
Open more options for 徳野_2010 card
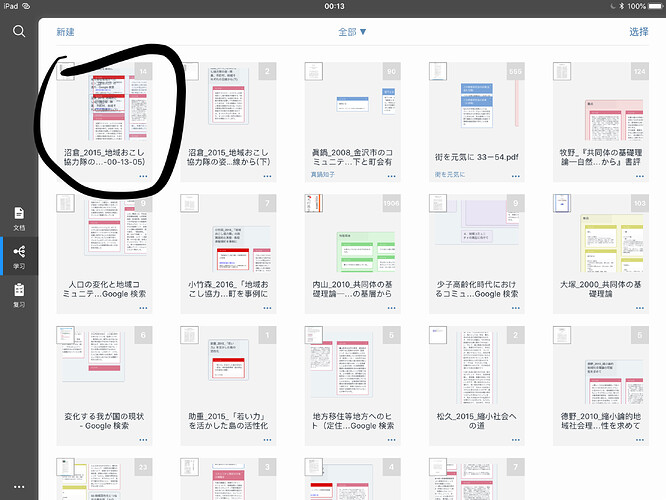(x=640, y=440)
